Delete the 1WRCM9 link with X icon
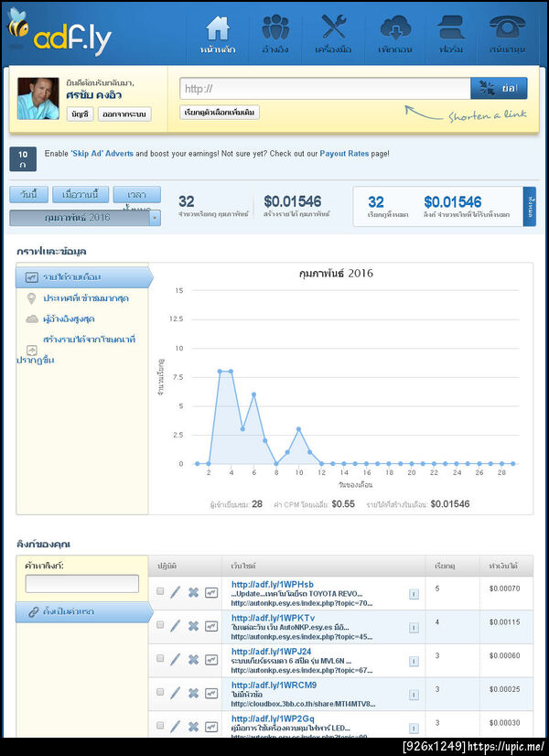The height and width of the screenshot is (756, 549). pyautogui.click(x=193, y=693)
